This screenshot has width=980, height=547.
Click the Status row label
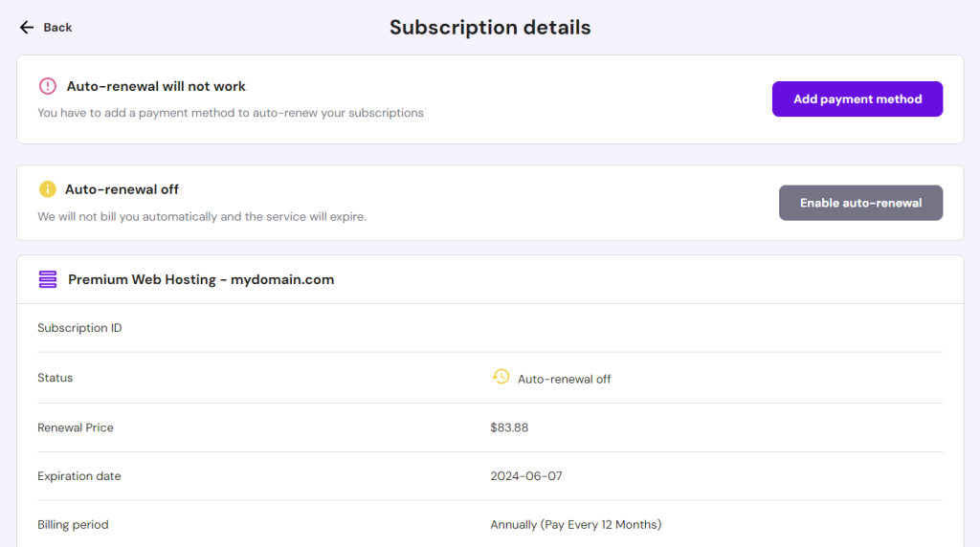tap(56, 378)
